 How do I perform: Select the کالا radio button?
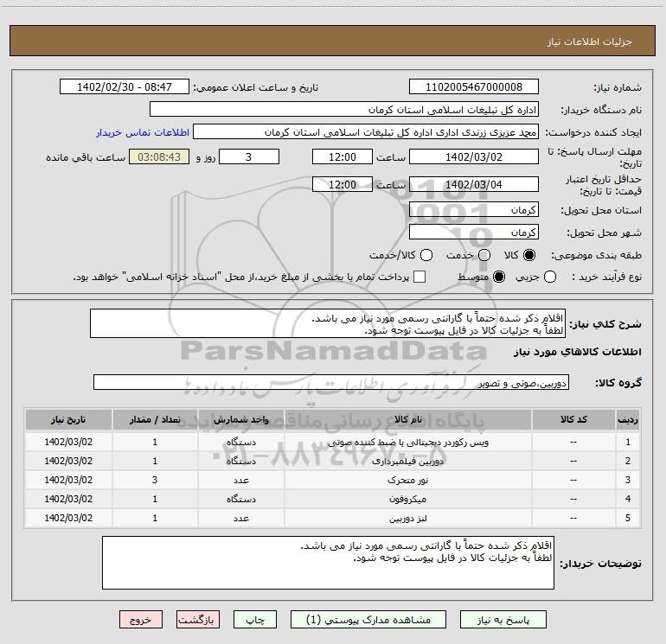529,255
